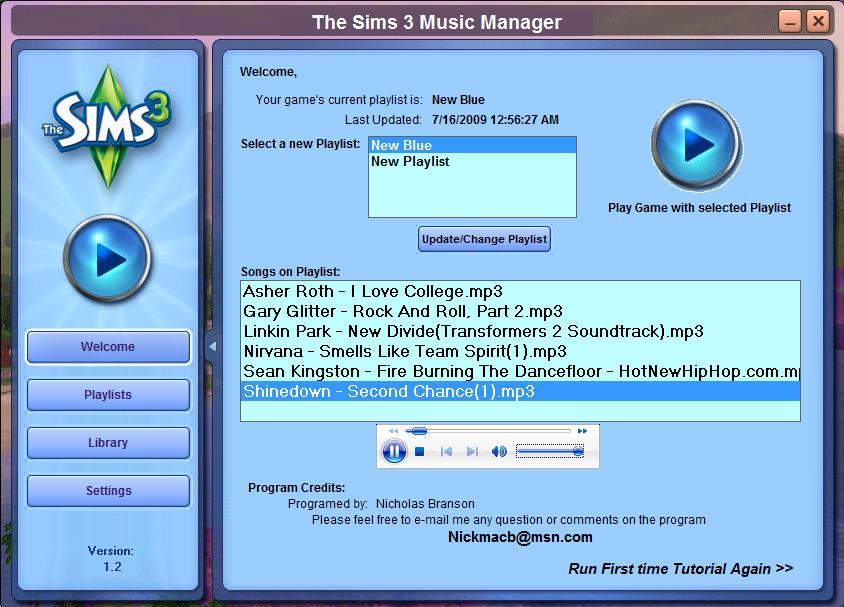Go to the Playlists section

(108, 395)
